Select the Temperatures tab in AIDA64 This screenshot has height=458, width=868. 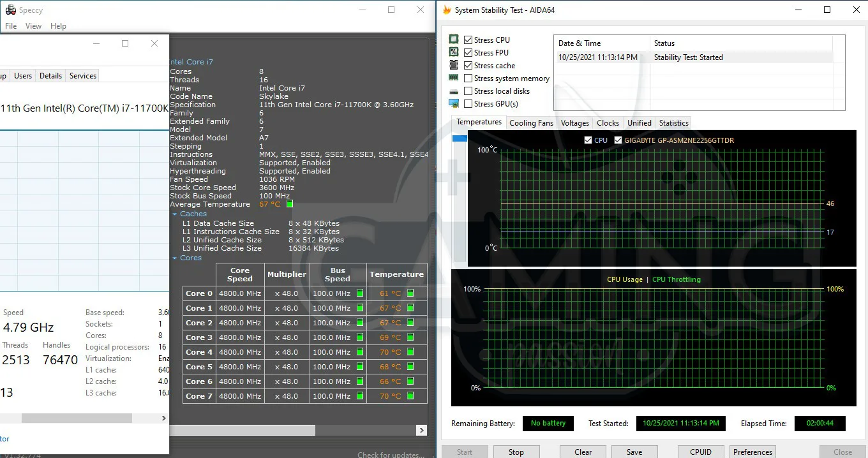(x=479, y=122)
